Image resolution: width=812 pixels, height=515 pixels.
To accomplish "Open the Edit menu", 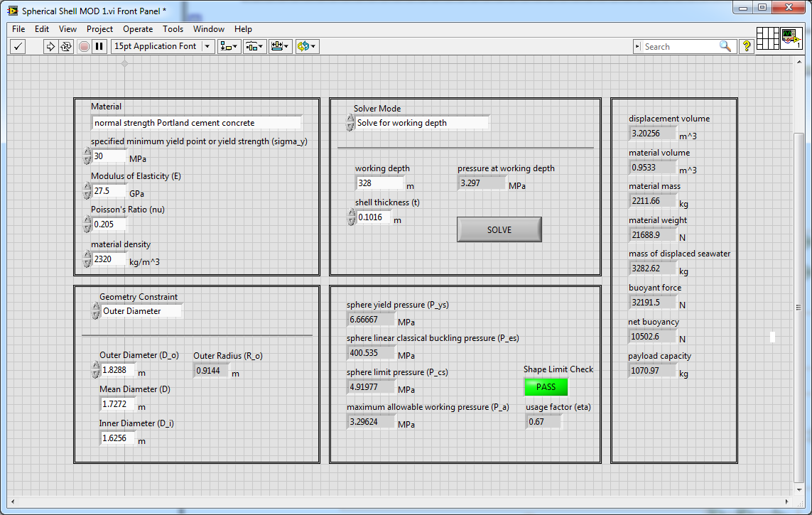I will [x=42, y=29].
